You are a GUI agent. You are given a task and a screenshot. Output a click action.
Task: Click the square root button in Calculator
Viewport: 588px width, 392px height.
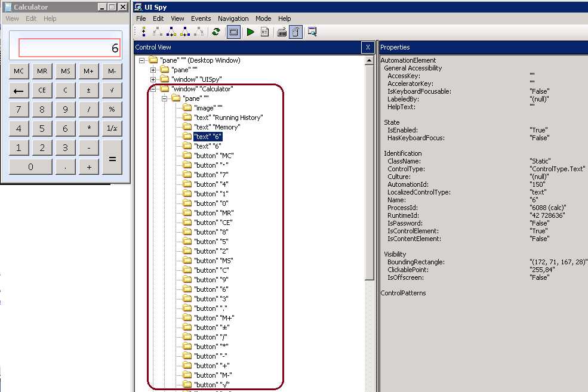112,90
